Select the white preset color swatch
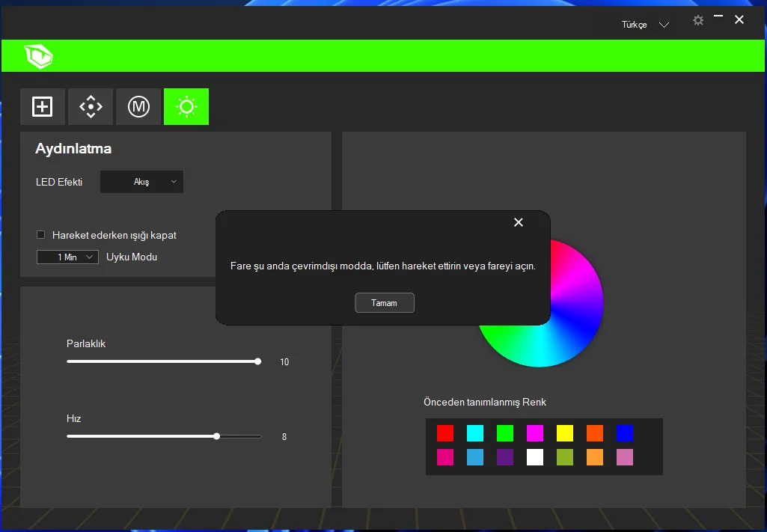 [x=534, y=457]
